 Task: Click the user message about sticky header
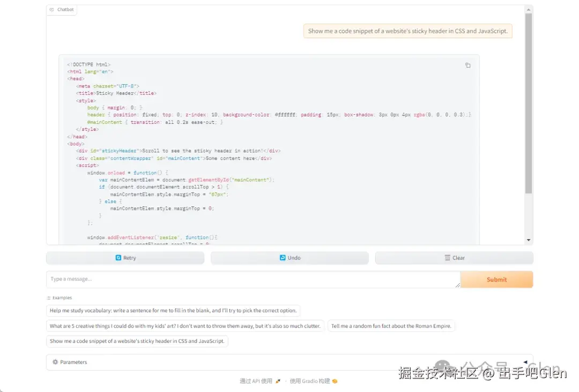click(x=407, y=31)
